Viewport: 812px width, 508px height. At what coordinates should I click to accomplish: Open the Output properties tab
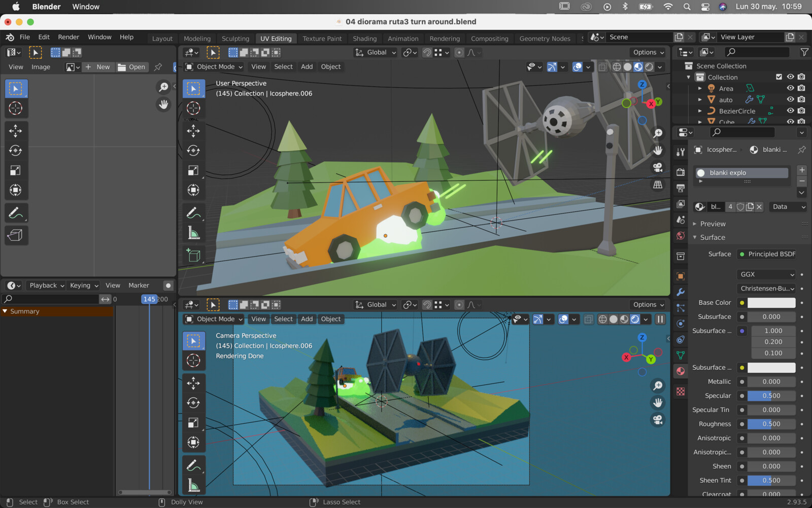coord(681,188)
